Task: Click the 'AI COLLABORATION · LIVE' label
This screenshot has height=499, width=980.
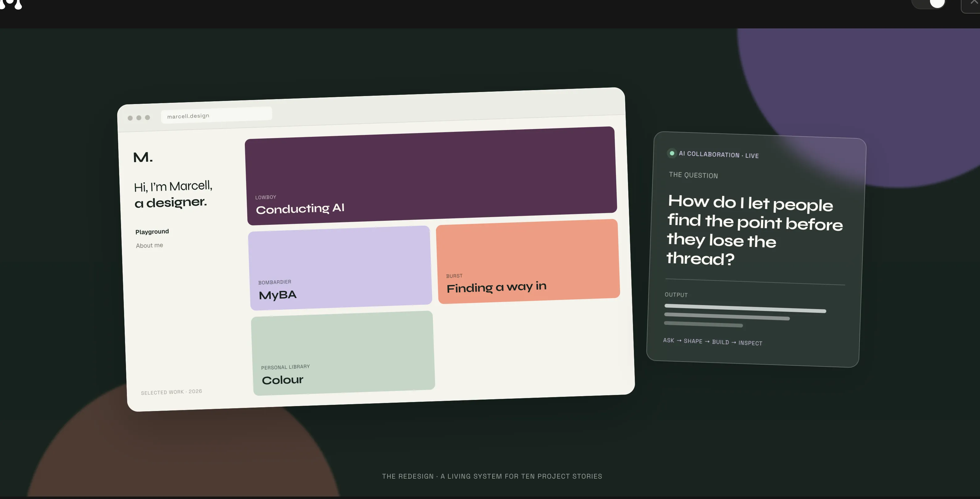Action: (x=719, y=154)
